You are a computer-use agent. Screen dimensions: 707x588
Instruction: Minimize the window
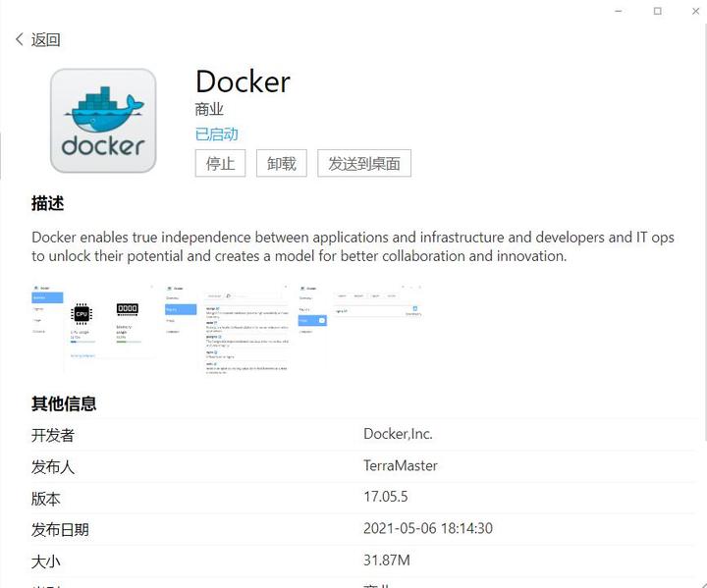coord(619,11)
